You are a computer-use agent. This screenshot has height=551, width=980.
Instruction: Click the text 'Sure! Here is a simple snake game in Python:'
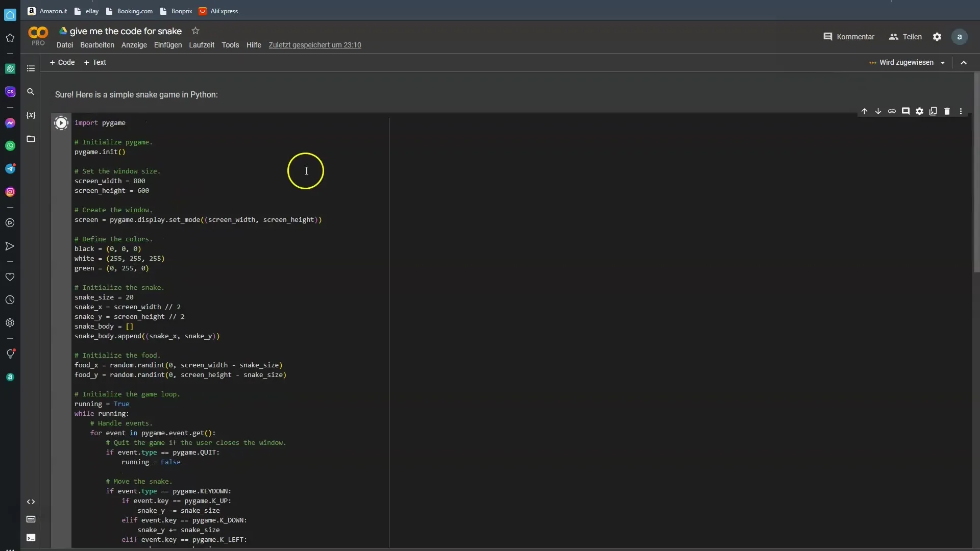pyautogui.click(x=136, y=94)
